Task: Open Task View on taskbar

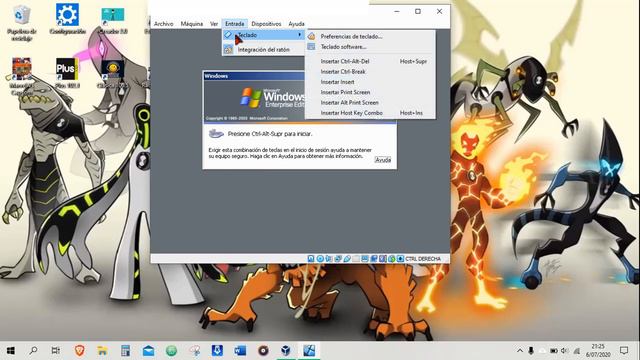Action: pyautogui.click(x=56, y=351)
